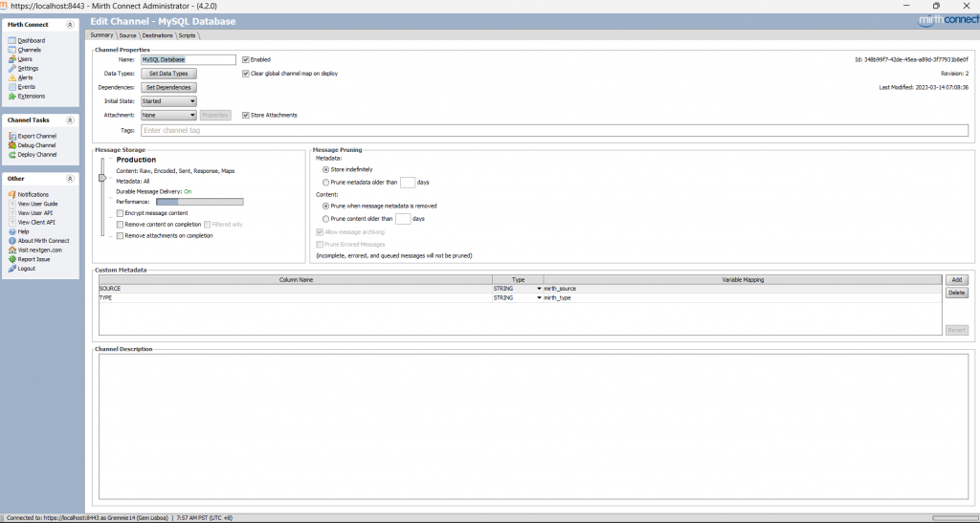Select the mirth_type variable mapping cell
Image resolution: width=980 pixels, height=523 pixels.
pyautogui.click(x=743, y=298)
